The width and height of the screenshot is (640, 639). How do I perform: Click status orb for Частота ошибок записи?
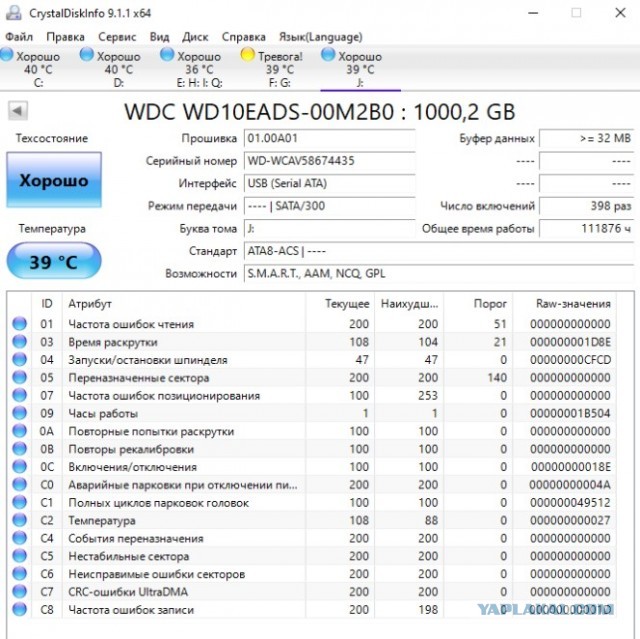19,610
